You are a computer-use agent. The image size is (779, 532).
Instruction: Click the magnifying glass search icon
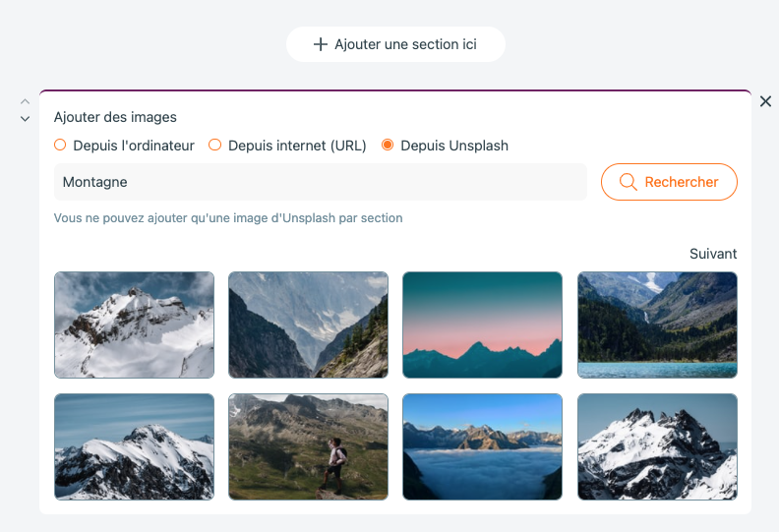tap(628, 182)
